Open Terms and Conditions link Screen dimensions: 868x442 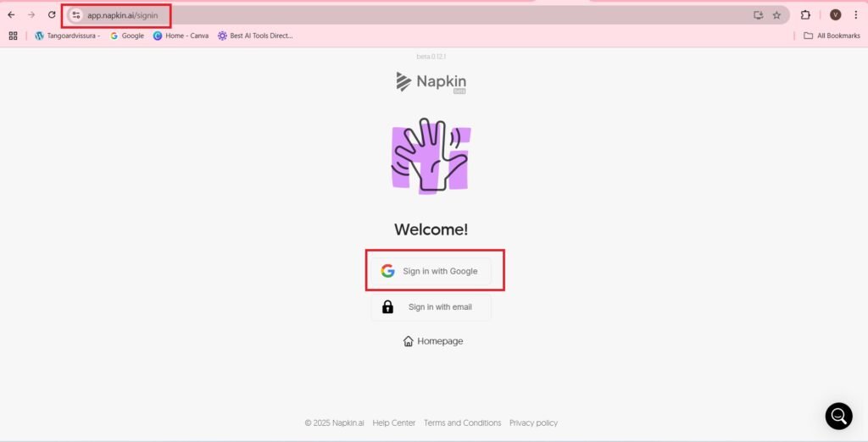coord(462,423)
